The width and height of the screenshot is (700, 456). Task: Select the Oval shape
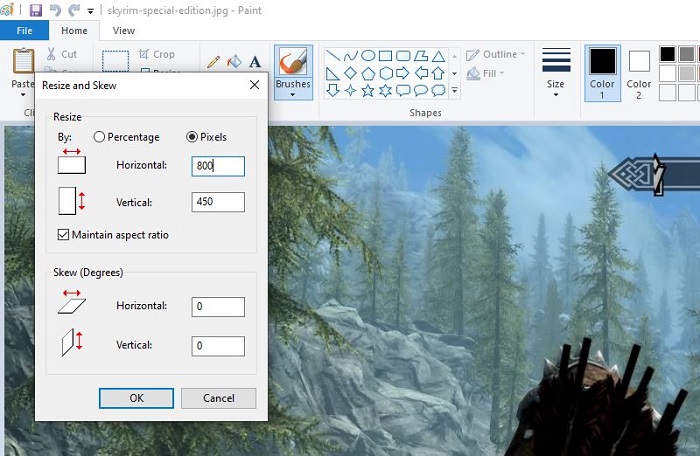(x=368, y=55)
